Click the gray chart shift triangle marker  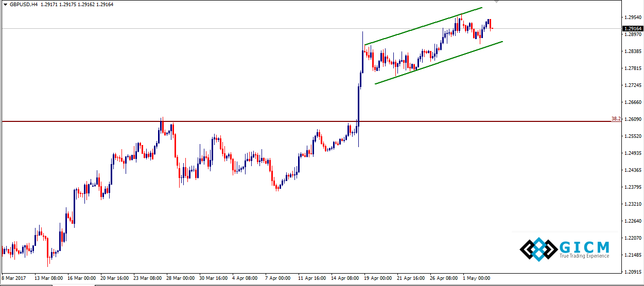click(x=496, y=2)
